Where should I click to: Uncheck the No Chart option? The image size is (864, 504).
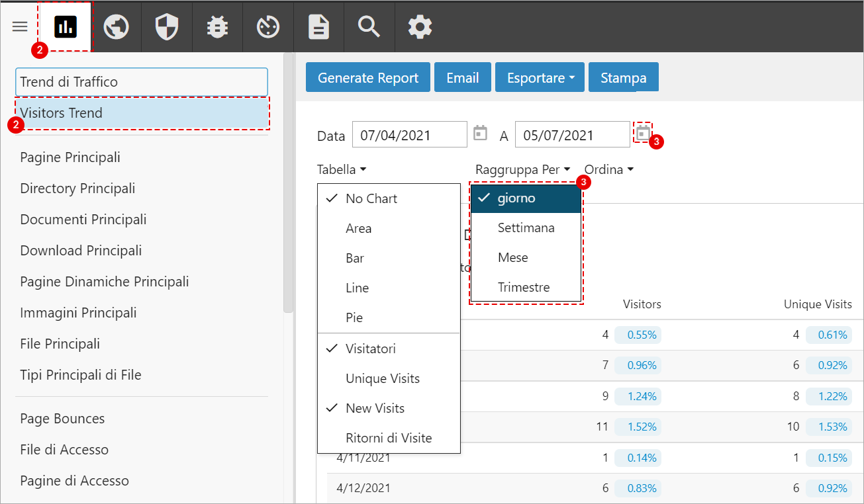point(371,198)
